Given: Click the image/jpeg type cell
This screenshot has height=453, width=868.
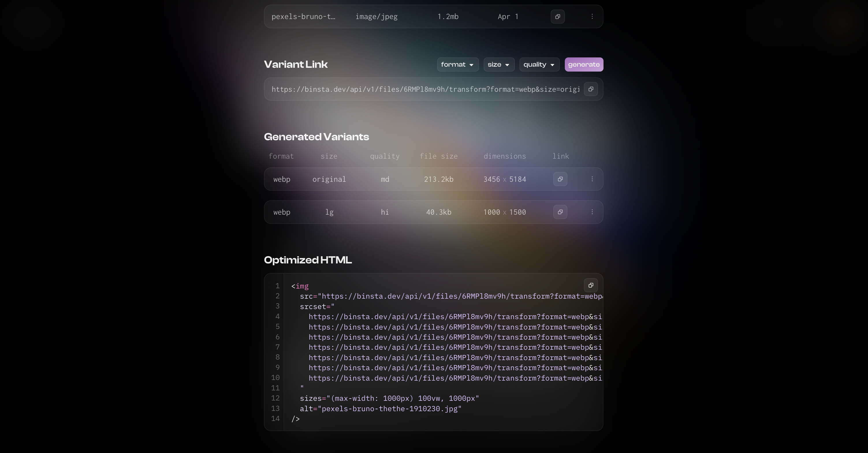Looking at the screenshot, I should pos(376,16).
